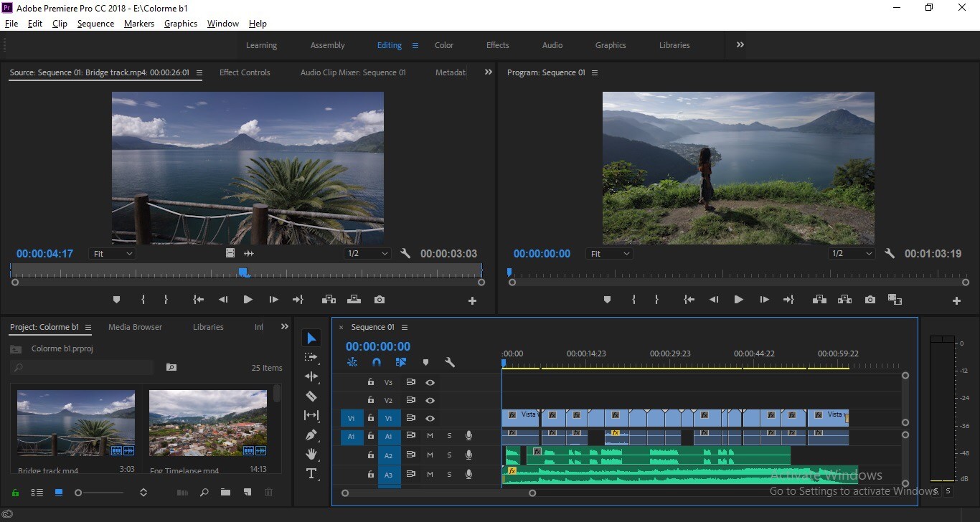Play the Program monitor sequence
Viewport: 980px width, 522px height.
[x=738, y=300]
